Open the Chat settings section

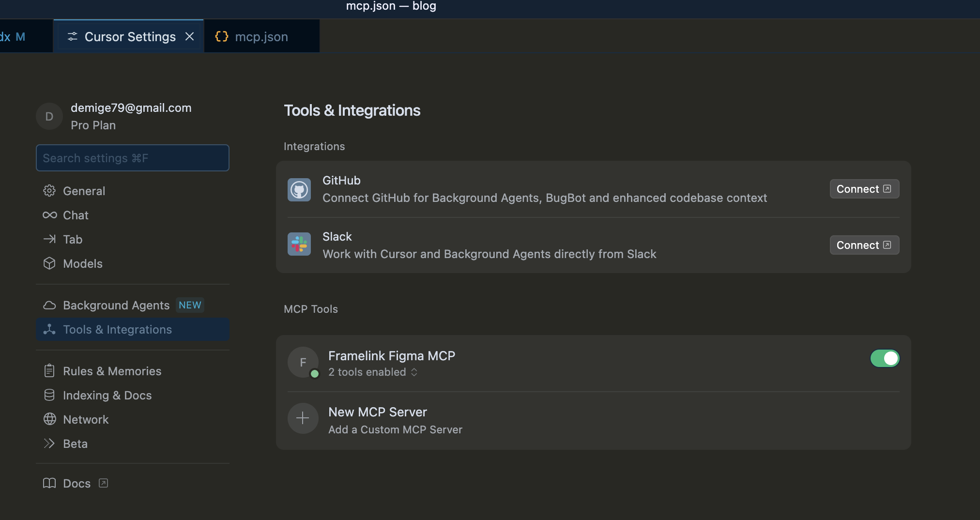click(132, 215)
